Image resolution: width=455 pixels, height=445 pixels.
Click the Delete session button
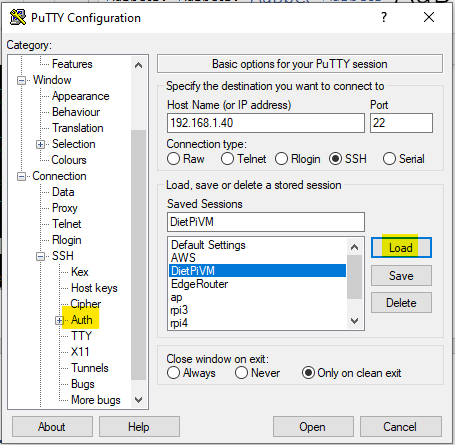(x=401, y=303)
